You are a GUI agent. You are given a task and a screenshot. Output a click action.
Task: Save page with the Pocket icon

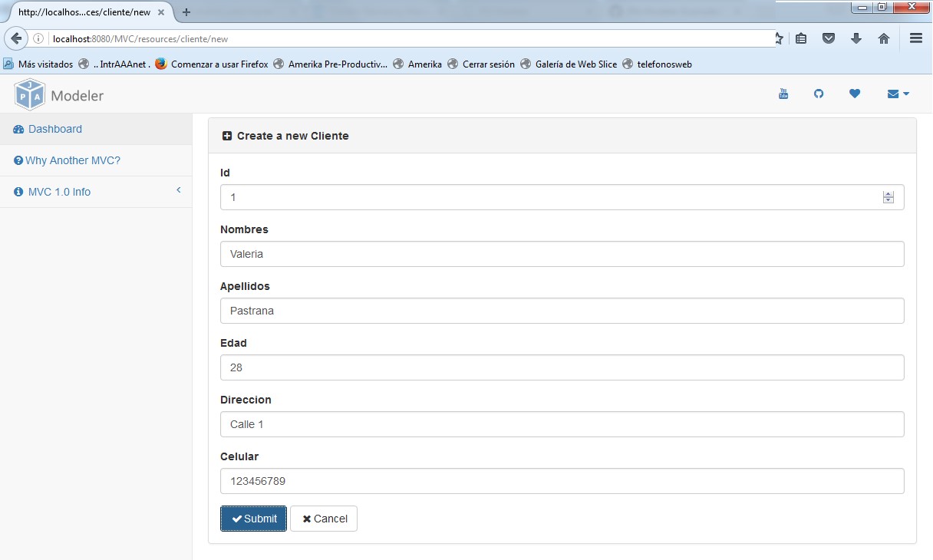829,37
